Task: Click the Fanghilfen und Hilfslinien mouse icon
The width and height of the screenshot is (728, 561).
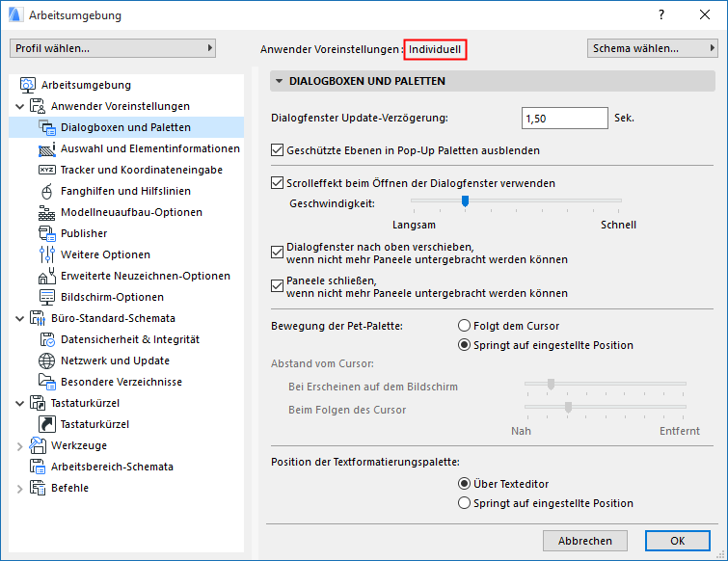Action: tap(47, 191)
